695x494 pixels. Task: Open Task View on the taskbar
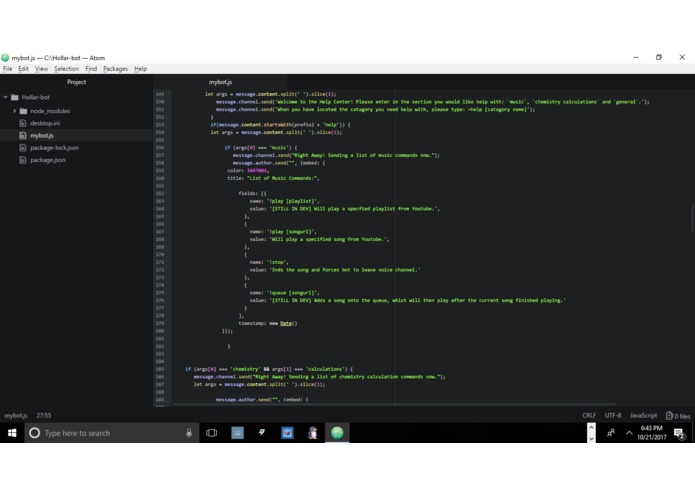pyautogui.click(x=211, y=433)
